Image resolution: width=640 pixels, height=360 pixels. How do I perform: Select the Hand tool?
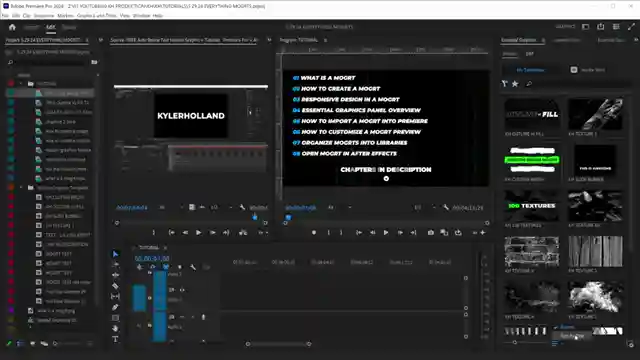pos(116,328)
